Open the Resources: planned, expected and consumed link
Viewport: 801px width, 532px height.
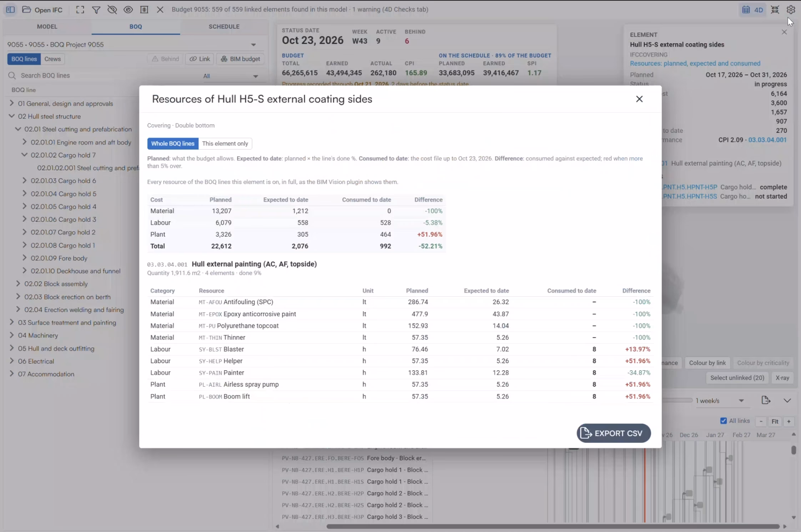click(x=695, y=64)
